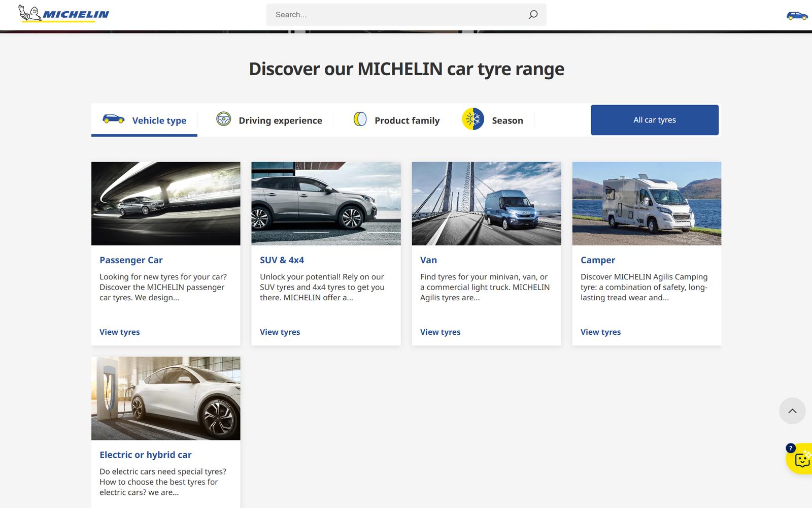This screenshot has height=508, width=812.
Task: Click the 'Looking for new tyres for your car?' description
Action: (163, 287)
